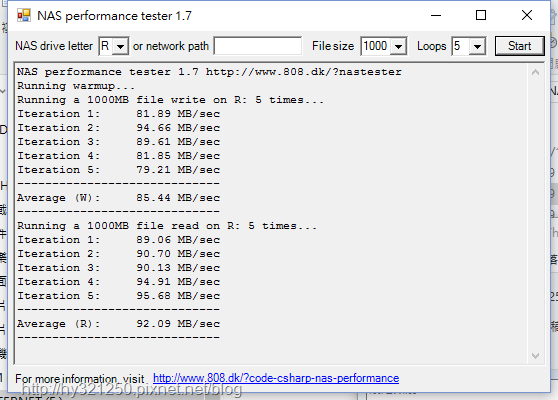
Task: Click the 'Loops' label
Action: (x=431, y=46)
